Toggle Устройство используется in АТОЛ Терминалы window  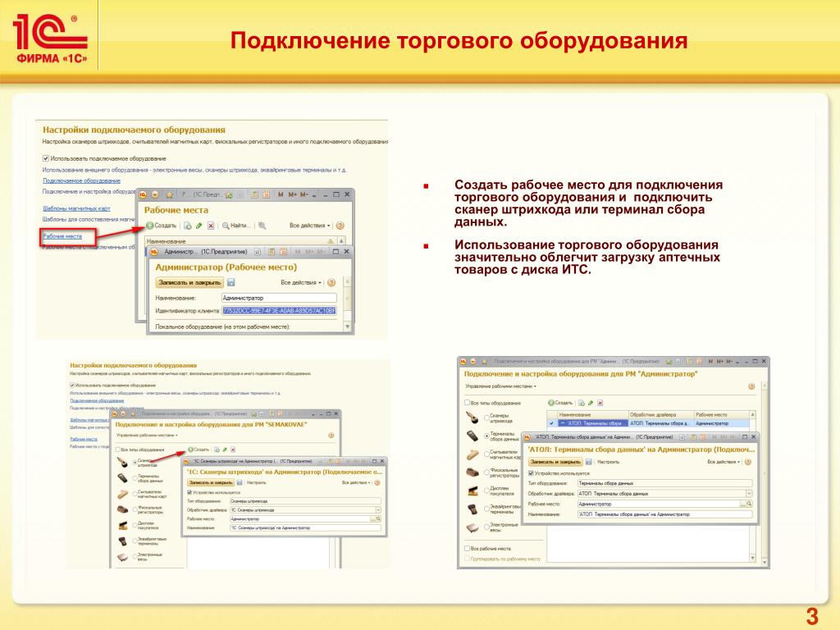(x=531, y=473)
